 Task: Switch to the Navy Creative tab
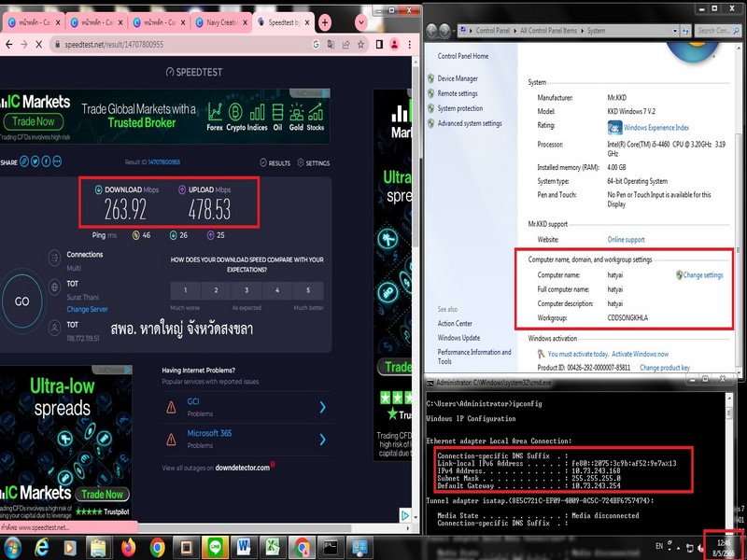point(221,22)
